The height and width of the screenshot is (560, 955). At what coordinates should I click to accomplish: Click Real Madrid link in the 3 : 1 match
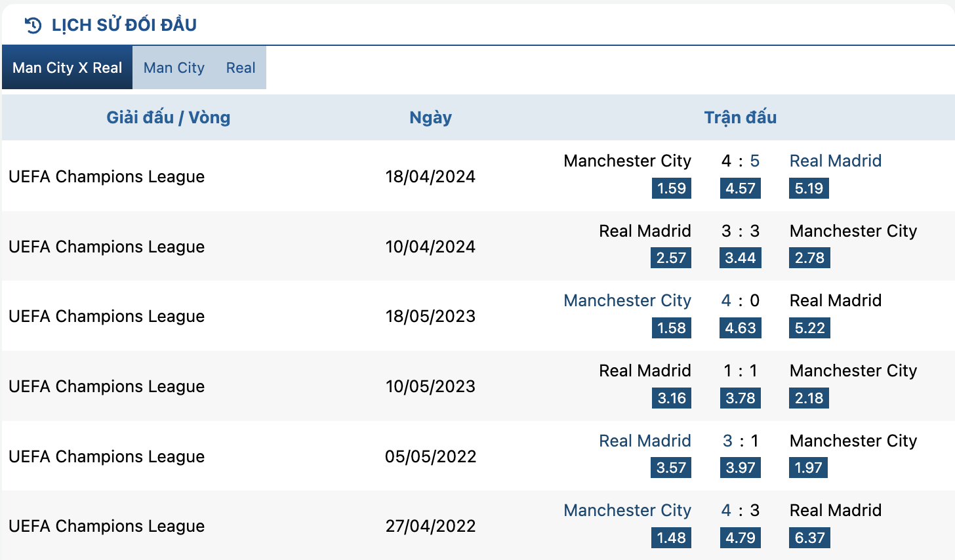645,441
